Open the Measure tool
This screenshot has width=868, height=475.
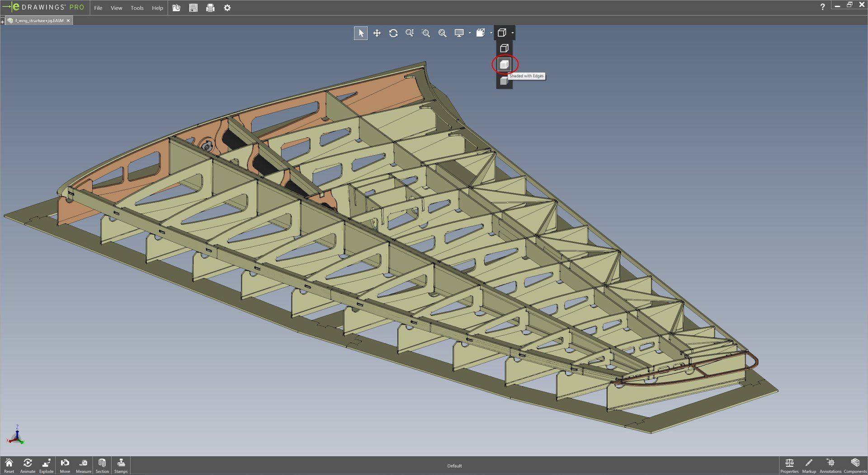(x=84, y=465)
